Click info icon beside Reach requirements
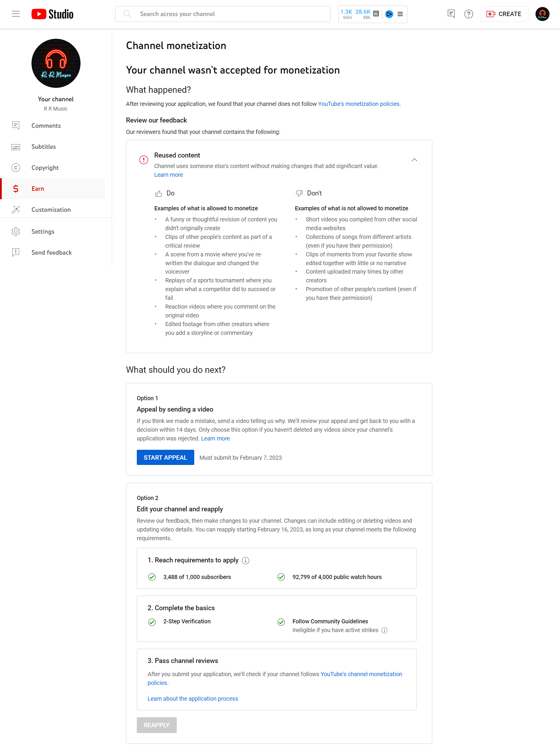 [x=246, y=560]
